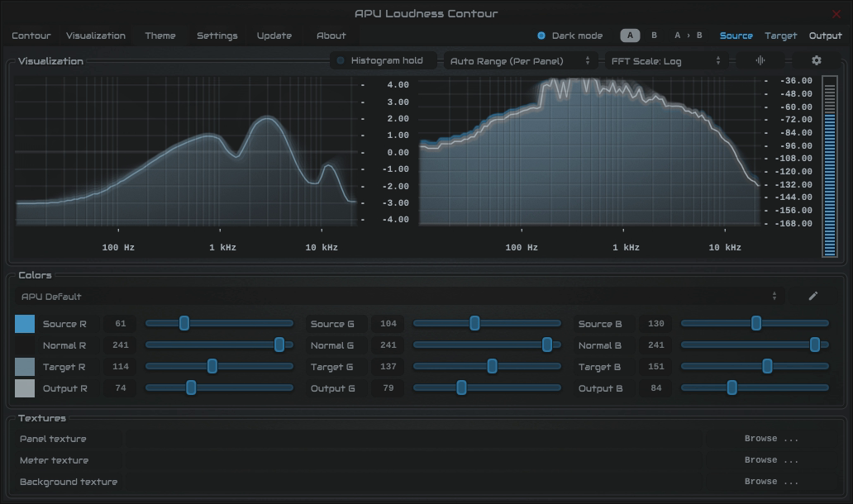
Task: Click the Panel texture path field
Action: [414, 438]
